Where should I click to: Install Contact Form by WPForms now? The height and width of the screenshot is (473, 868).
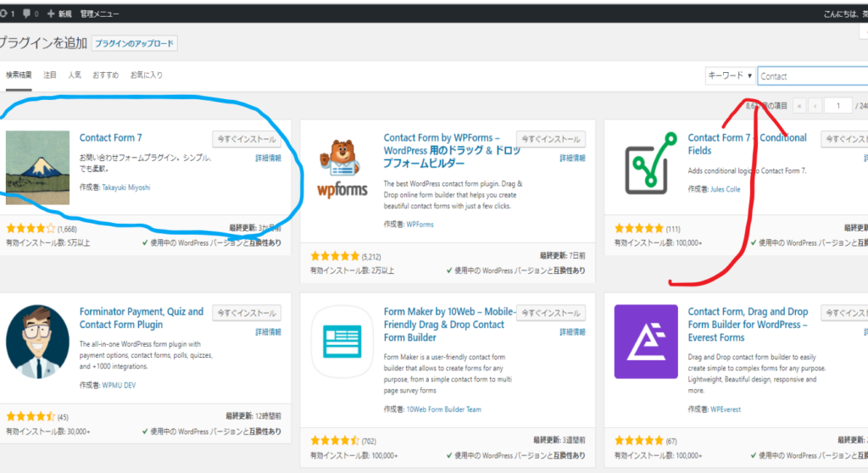pyautogui.click(x=551, y=139)
